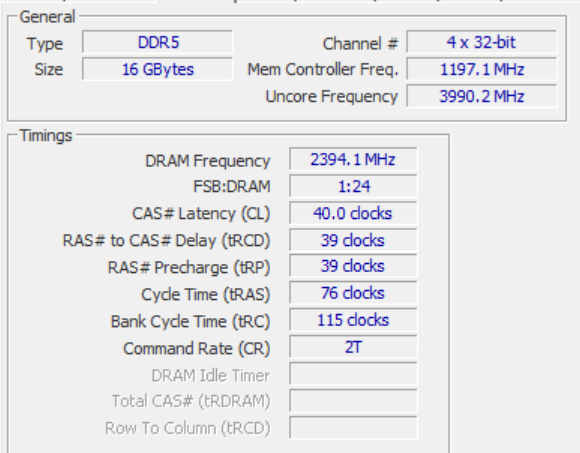
Task: Click the CAS# Latency (CL) label
Action: (201, 214)
